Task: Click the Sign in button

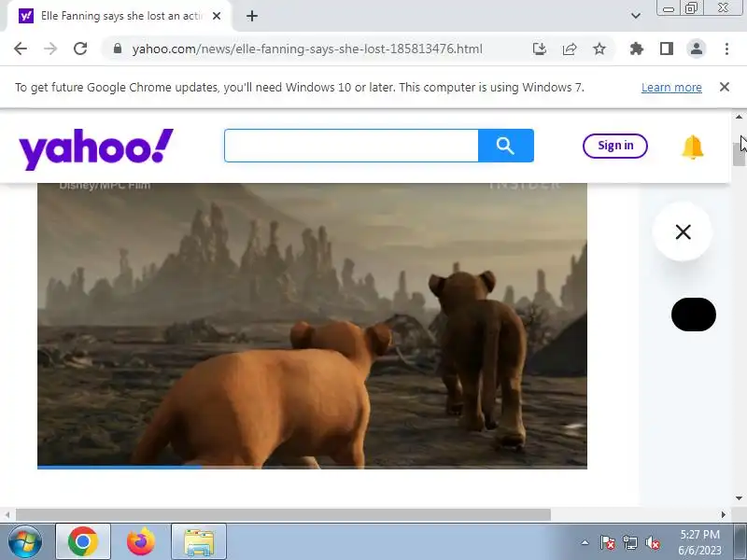Action: 615,146
